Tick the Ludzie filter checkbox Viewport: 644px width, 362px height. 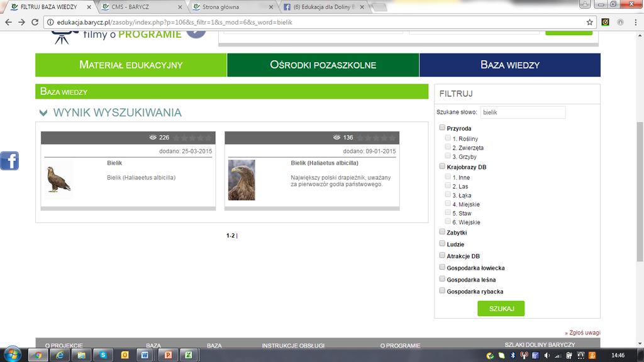tap(442, 243)
